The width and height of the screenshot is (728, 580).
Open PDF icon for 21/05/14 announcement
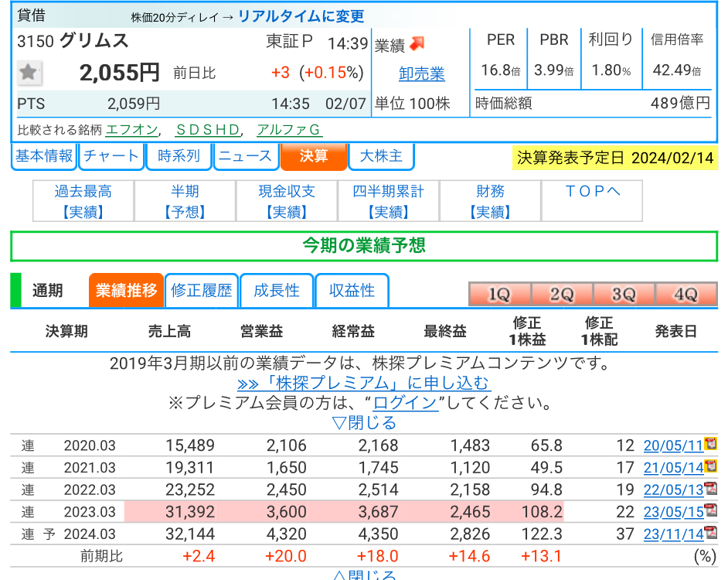(x=710, y=466)
